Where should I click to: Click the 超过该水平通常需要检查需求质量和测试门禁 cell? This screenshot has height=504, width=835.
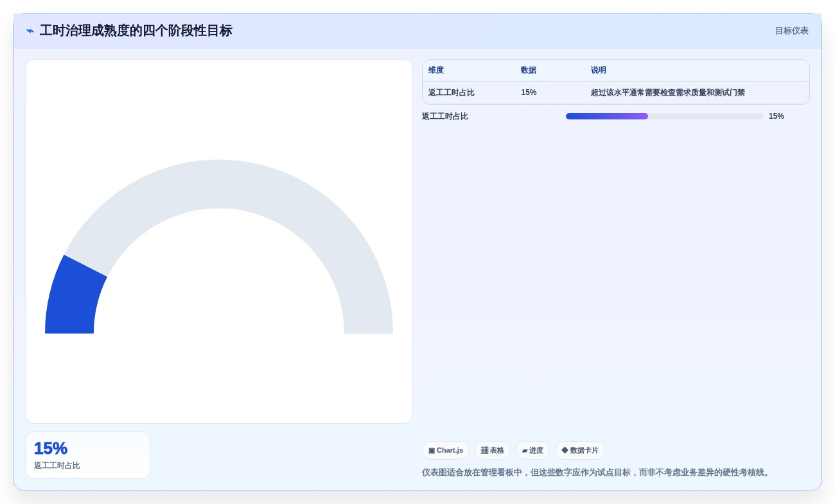tap(668, 92)
